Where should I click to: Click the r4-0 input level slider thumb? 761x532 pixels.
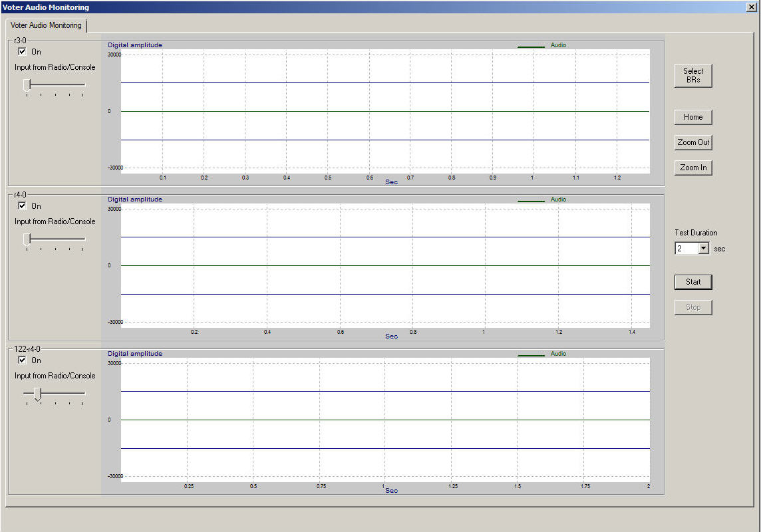27,239
